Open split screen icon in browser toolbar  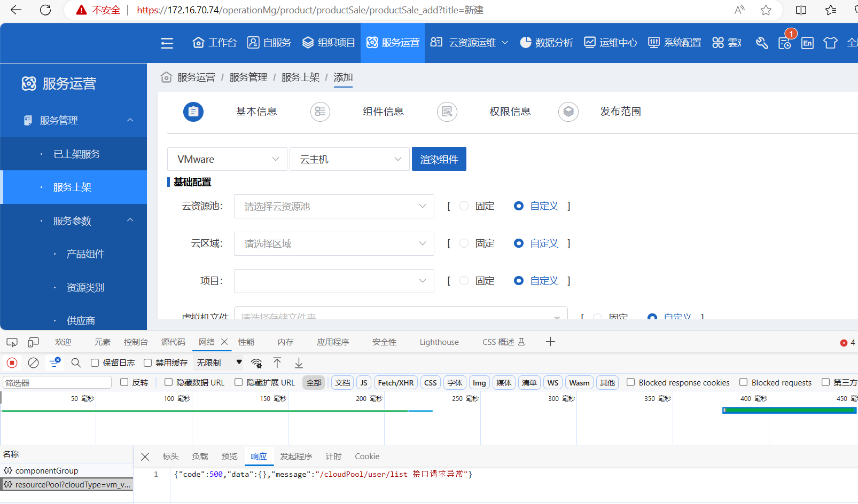801,10
